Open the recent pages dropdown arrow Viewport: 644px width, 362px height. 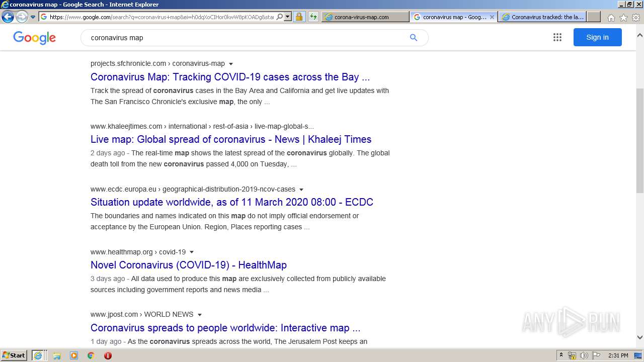[x=33, y=17]
